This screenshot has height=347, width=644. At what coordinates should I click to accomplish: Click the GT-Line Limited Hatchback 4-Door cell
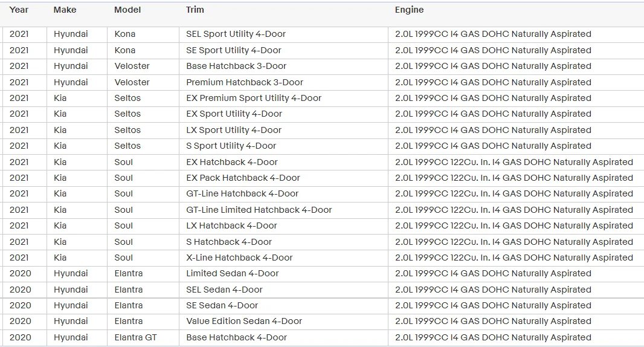[x=259, y=210]
